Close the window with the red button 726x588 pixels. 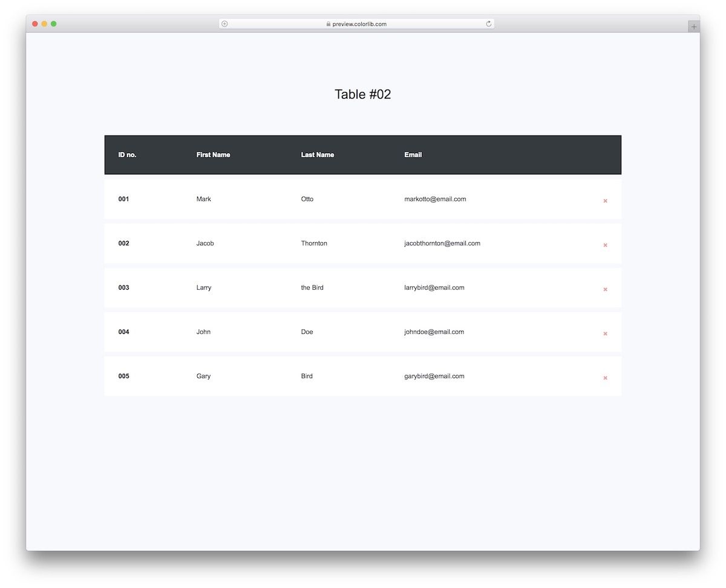click(x=35, y=24)
